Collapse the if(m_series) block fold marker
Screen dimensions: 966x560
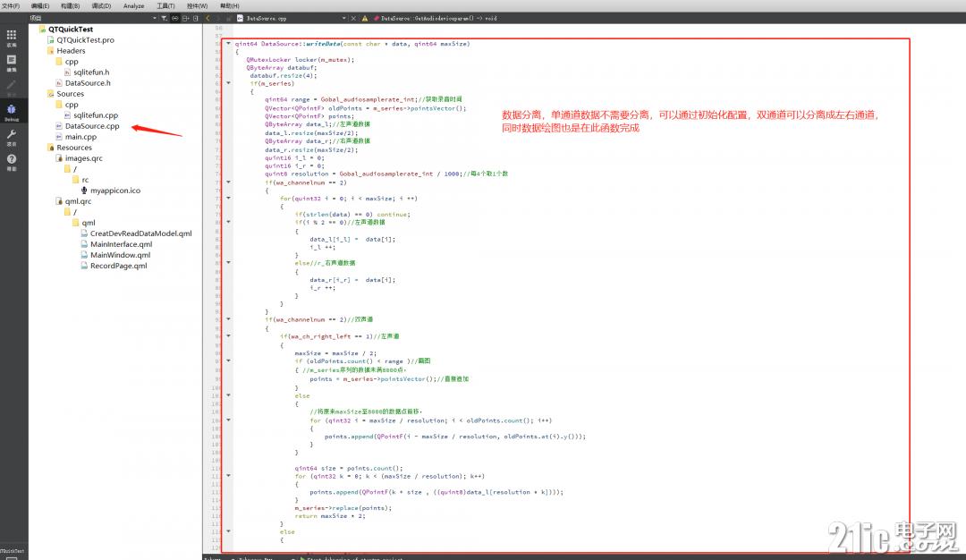pyautogui.click(x=229, y=83)
